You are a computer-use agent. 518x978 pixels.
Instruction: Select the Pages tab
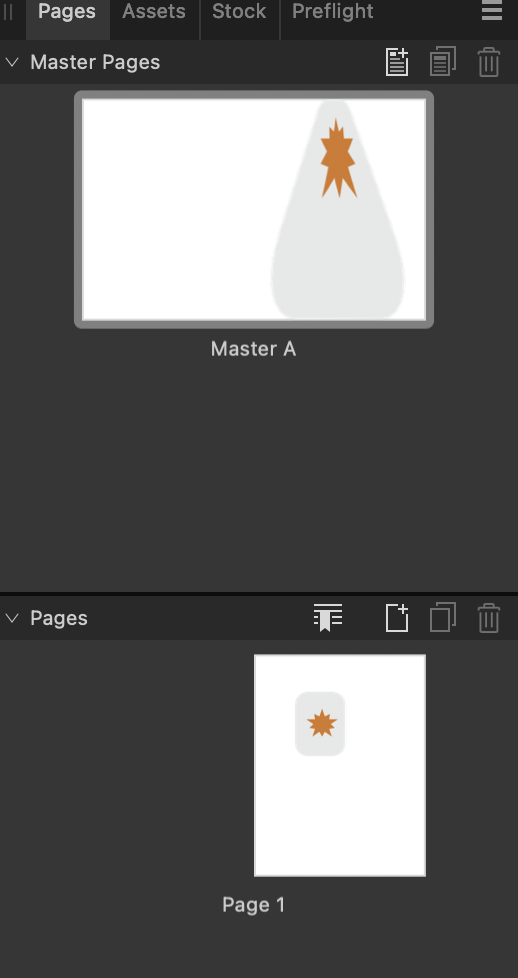(67, 11)
